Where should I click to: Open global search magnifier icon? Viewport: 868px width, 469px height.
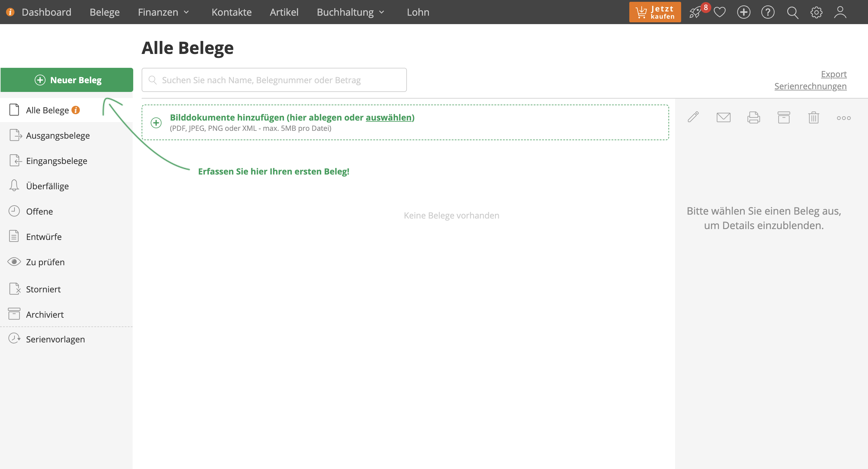click(x=792, y=12)
